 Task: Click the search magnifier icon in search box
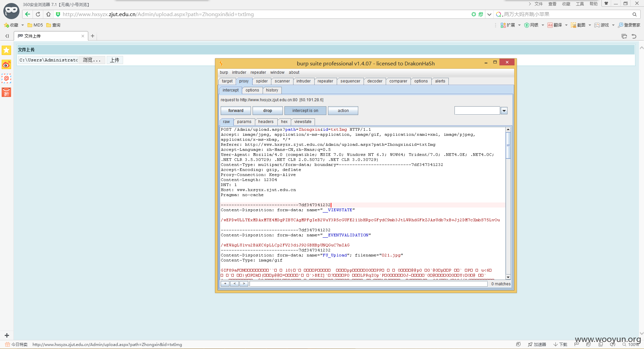pyautogui.click(x=634, y=14)
